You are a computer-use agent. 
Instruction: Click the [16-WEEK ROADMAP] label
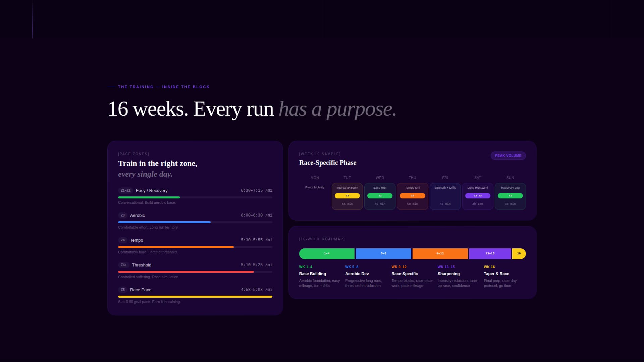click(x=322, y=239)
